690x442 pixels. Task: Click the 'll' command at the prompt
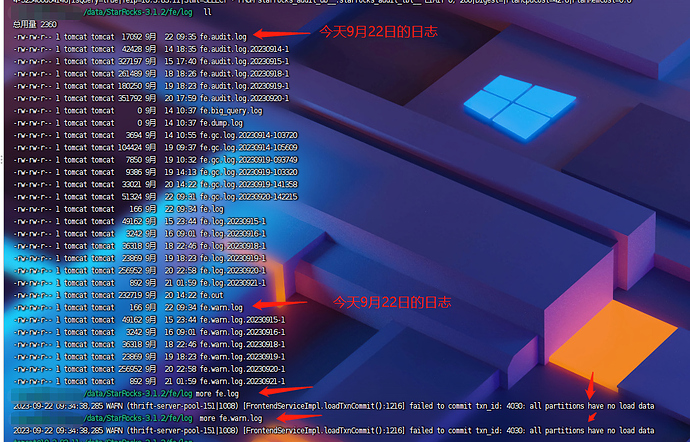(x=208, y=12)
